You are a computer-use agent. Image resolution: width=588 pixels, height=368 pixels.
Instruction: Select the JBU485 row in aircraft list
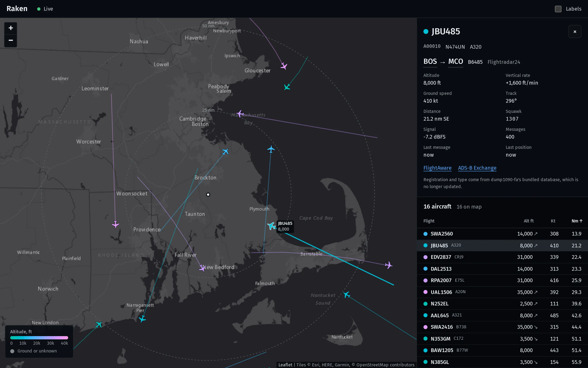[502, 246]
